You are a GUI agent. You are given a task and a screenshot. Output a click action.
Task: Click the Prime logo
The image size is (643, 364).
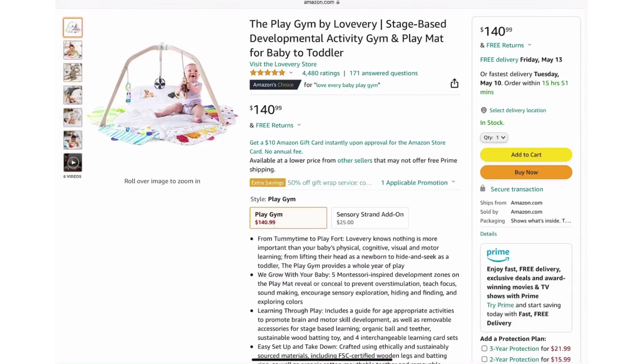click(498, 254)
